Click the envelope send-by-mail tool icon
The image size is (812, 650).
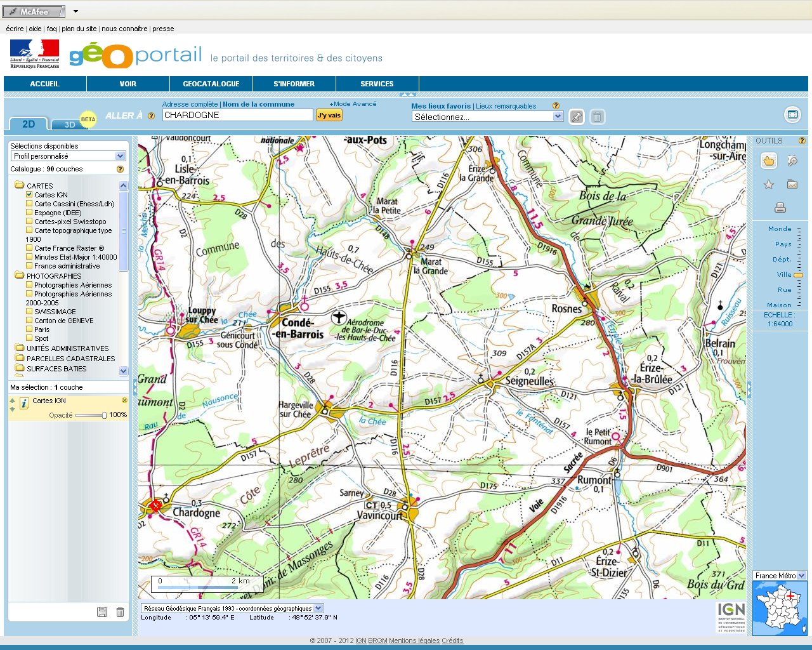coord(792,185)
